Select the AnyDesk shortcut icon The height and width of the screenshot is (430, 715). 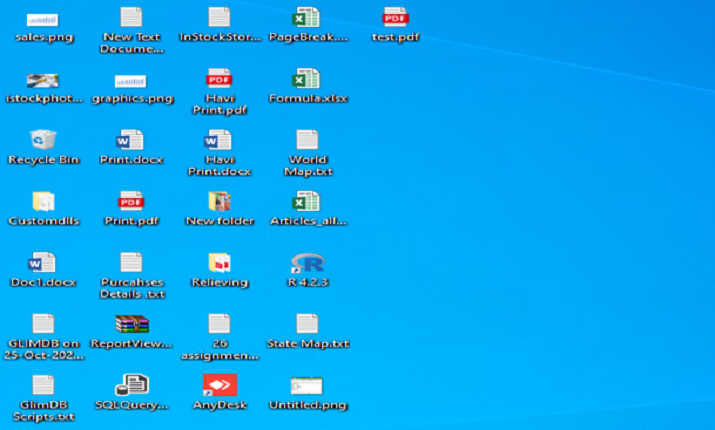[x=220, y=385]
